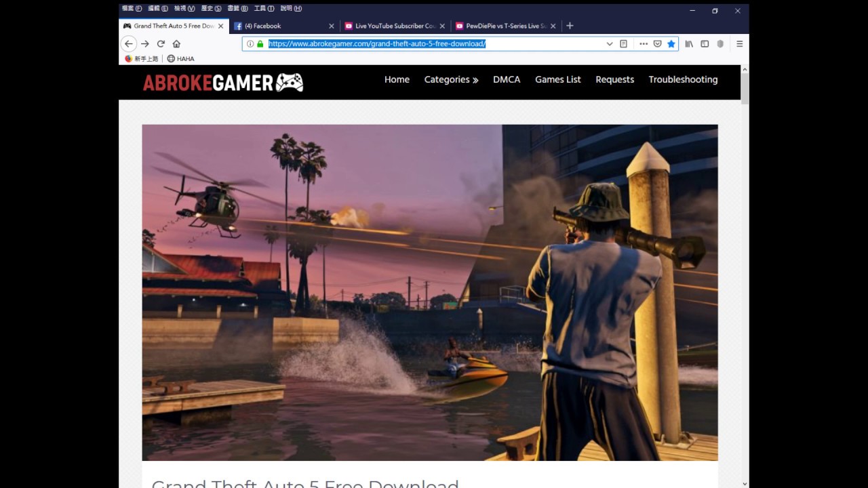This screenshot has height=488, width=868.
Task: Open the 說明 (Help) menu
Action: (290, 9)
